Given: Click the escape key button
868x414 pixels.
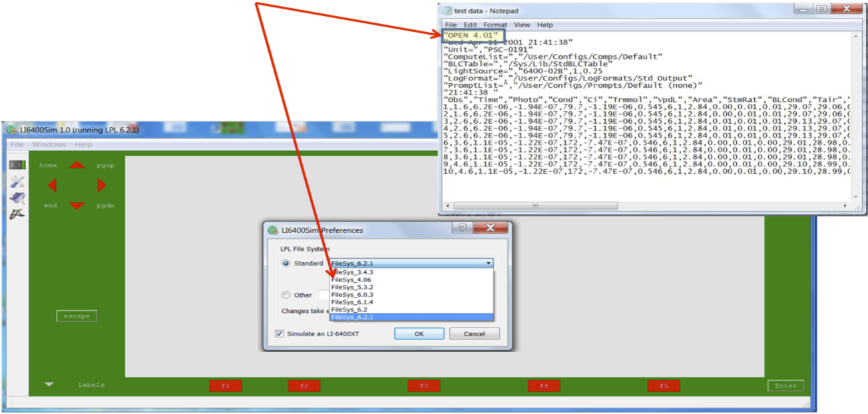Looking at the screenshot, I should click(x=77, y=316).
